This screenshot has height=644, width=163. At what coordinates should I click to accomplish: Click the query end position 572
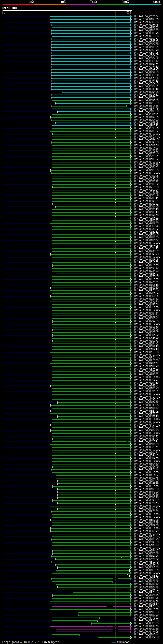[x=129, y=12]
